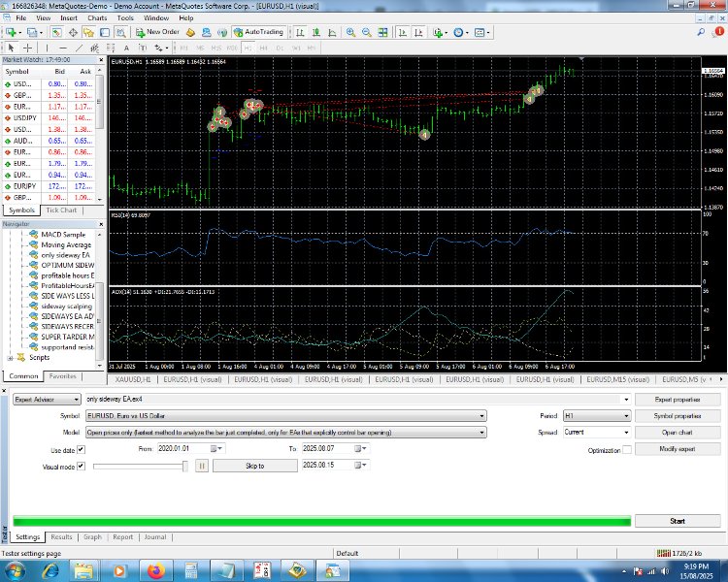Open the Period H1 dropdown
This screenshot has height=582, width=728.
coord(597,416)
